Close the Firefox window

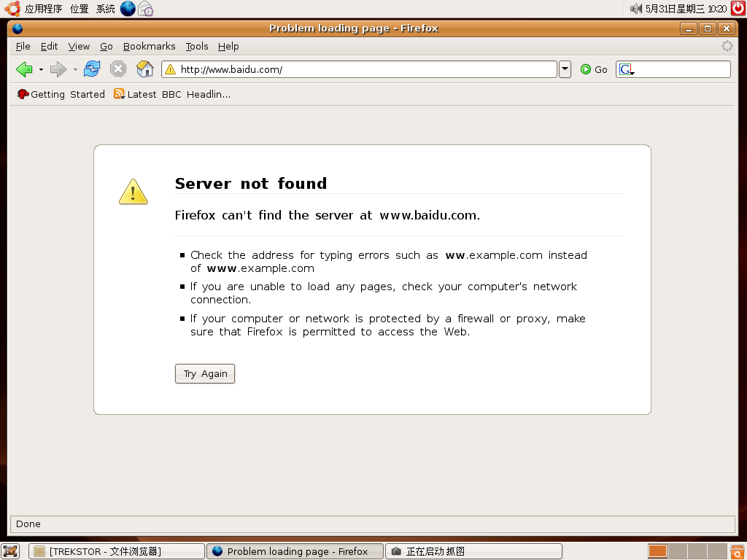(727, 28)
